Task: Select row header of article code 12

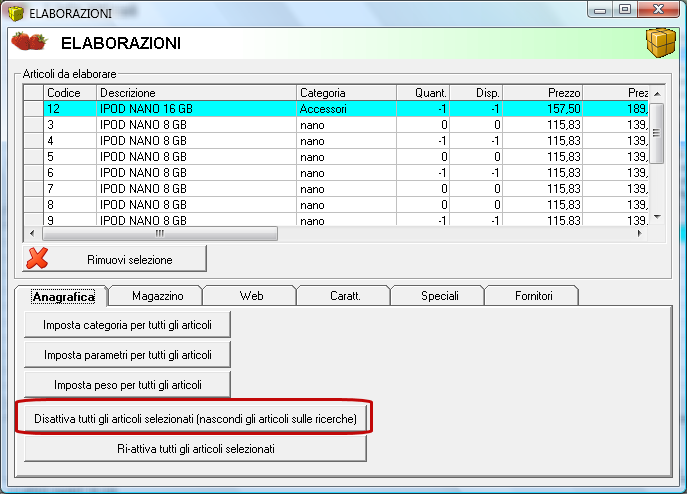Action: (x=33, y=109)
